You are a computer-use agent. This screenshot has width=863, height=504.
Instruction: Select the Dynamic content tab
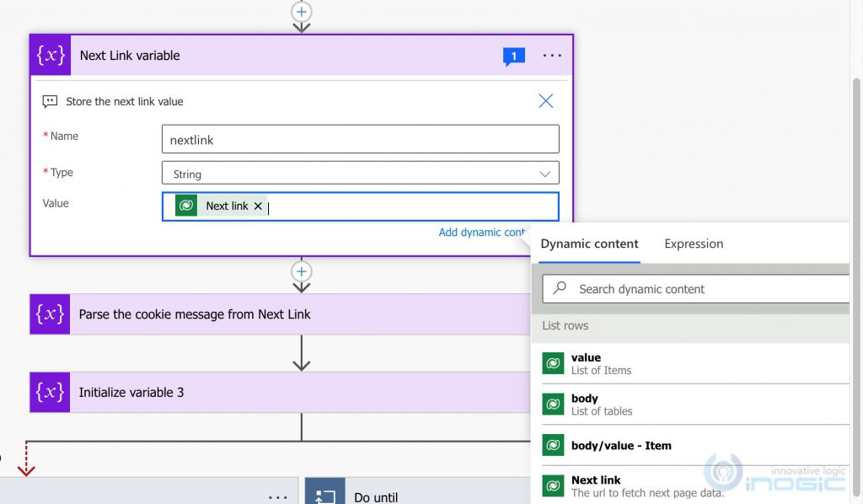pyautogui.click(x=588, y=244)
